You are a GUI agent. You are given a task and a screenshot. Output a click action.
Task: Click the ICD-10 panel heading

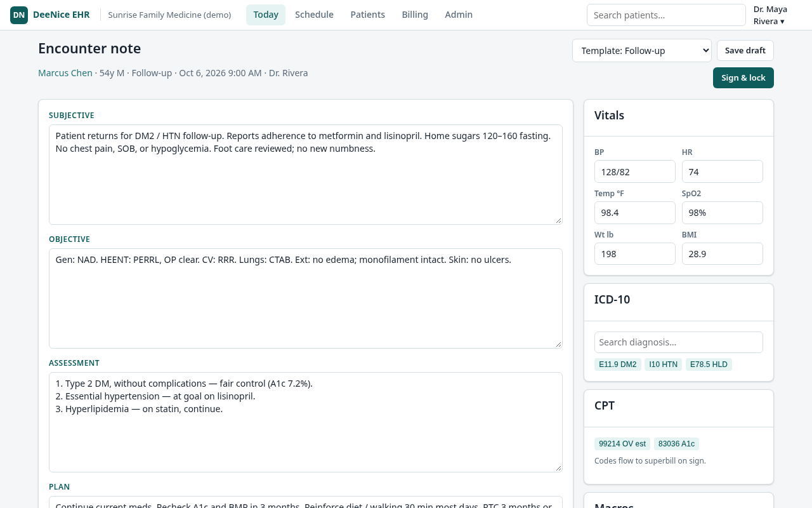click(612, 300)
